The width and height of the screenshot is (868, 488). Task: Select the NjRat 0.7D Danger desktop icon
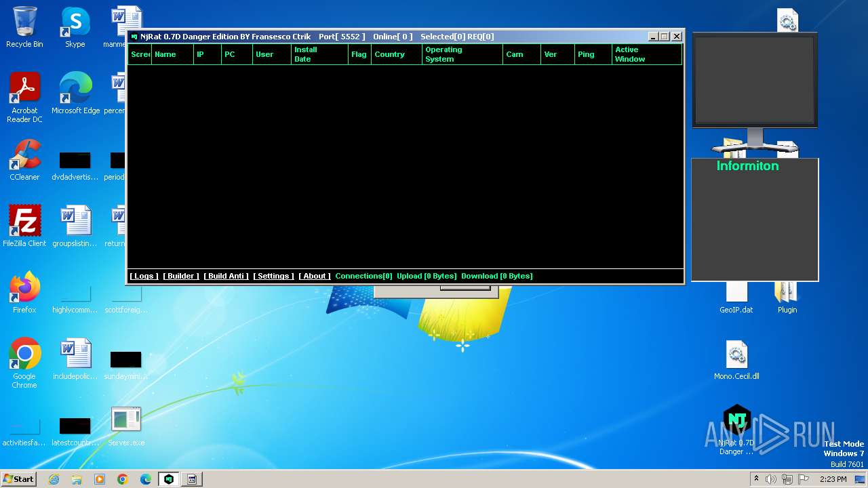(x=736, y=430)
